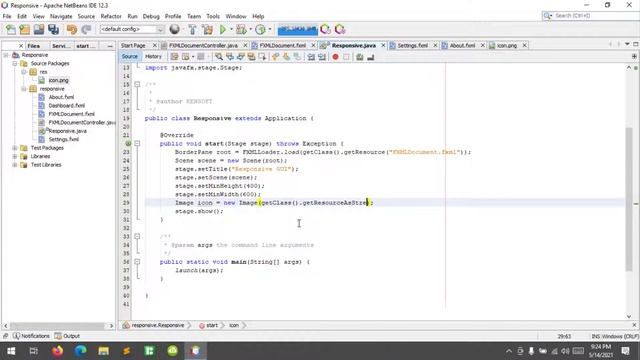Expand the Test Libraries node
The image size is (640, 360).
(x=15, y=165)
